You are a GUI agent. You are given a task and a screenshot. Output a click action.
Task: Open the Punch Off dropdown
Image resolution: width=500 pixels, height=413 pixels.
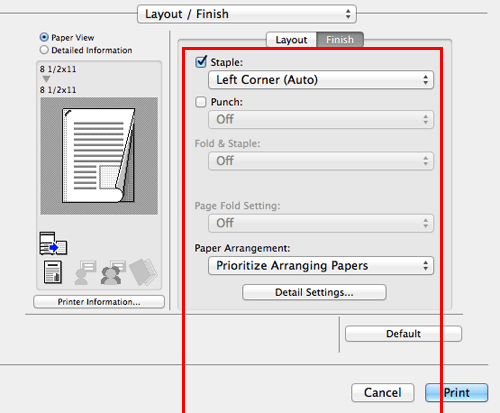[321, 120]
